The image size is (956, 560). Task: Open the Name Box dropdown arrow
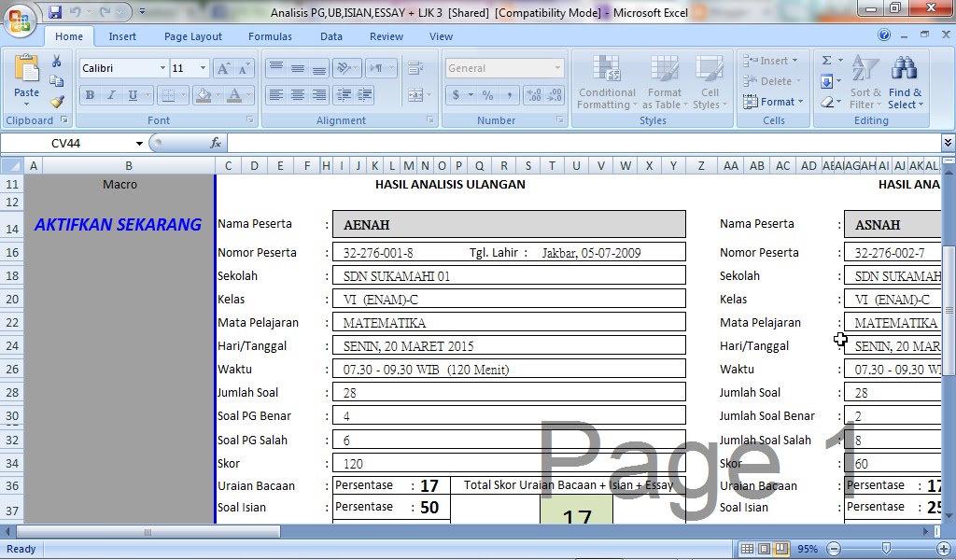pyautogui.click(x=139, y=143)
